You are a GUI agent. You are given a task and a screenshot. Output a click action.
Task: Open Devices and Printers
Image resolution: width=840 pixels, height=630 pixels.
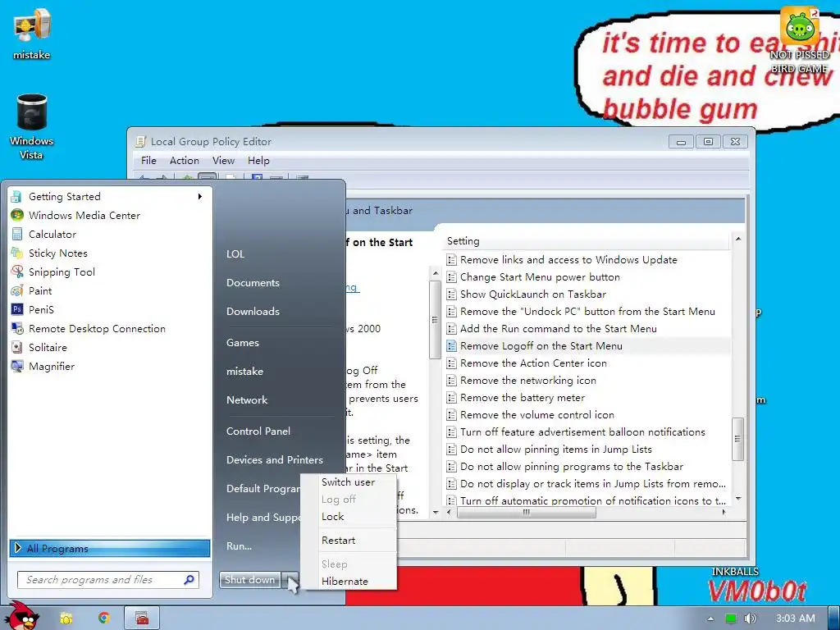[x=275, y=460]
